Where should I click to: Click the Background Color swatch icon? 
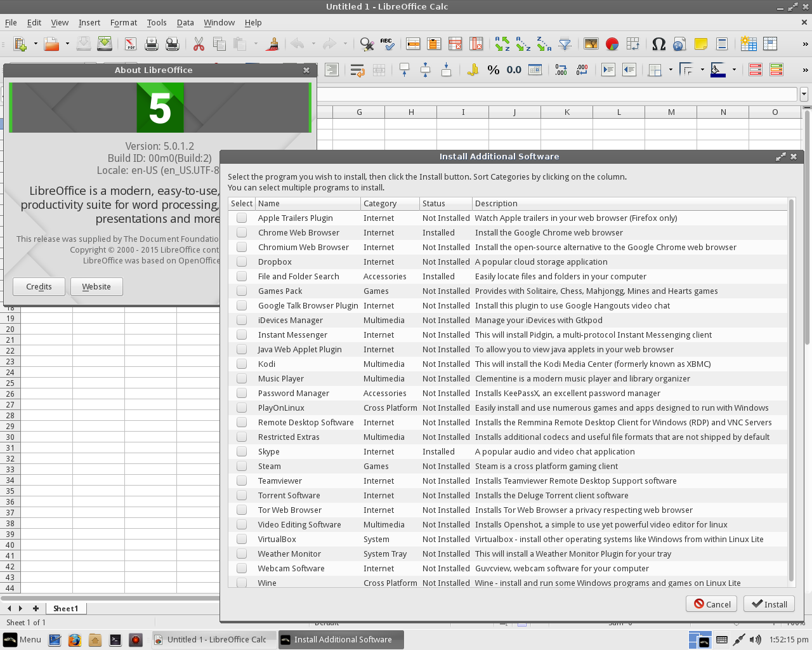pos(718,70)
